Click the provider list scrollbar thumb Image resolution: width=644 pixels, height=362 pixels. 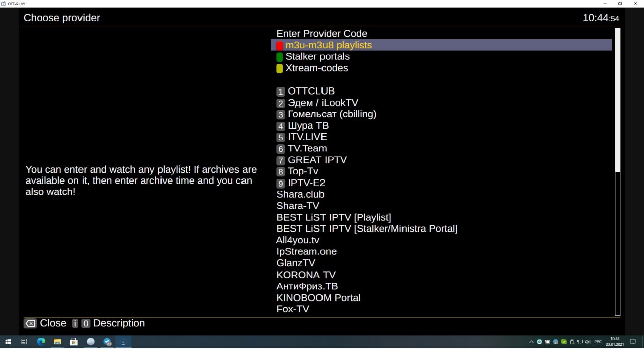[x=618, y=100]
